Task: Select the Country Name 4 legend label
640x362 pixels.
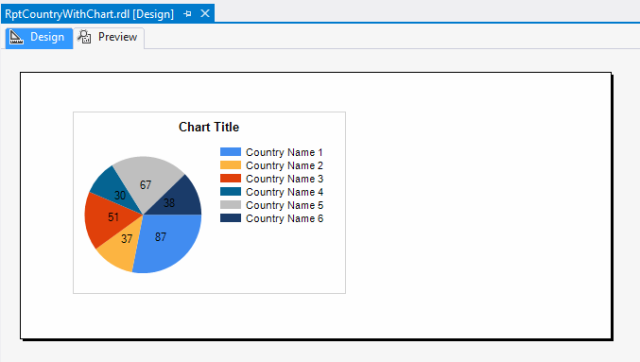Action: tap(284, 192)
